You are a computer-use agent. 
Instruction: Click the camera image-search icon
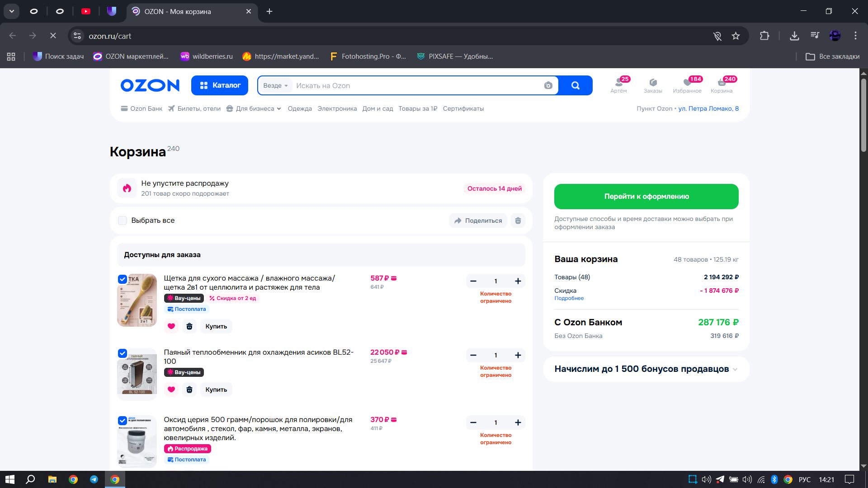pos(548,86)
